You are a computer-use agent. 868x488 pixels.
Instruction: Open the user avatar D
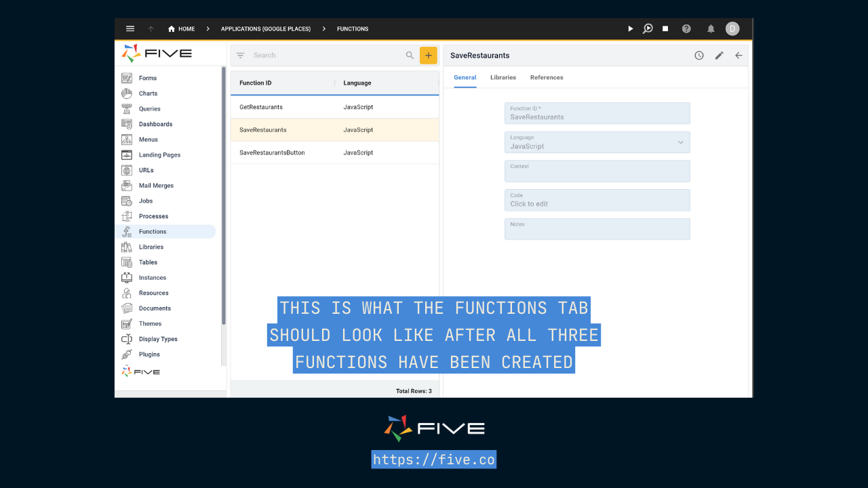point(732,28)
